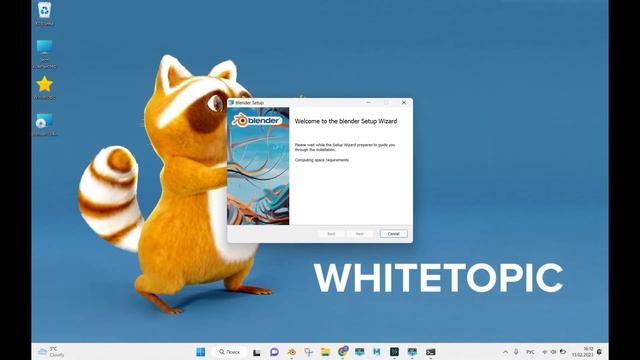Open File Explorer from the taskbar

coord(325,352)
